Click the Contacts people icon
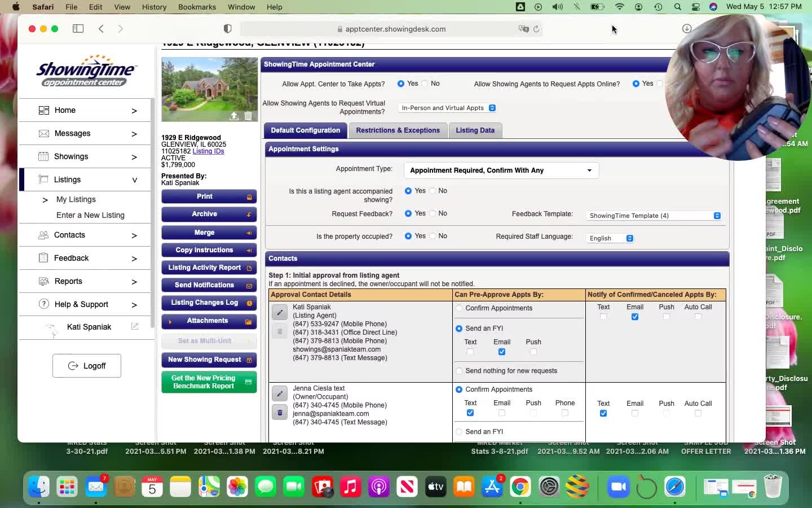 click(43, 235)
